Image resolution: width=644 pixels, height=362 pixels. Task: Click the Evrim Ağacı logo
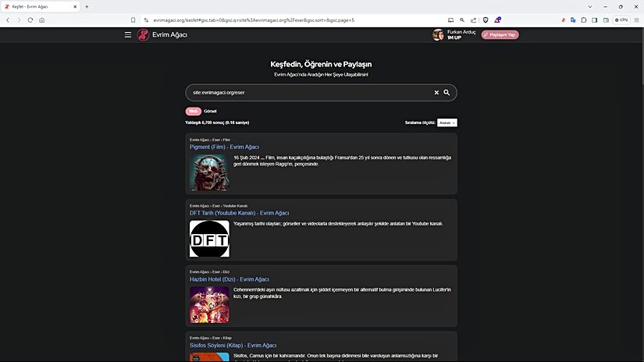[163, 35]
